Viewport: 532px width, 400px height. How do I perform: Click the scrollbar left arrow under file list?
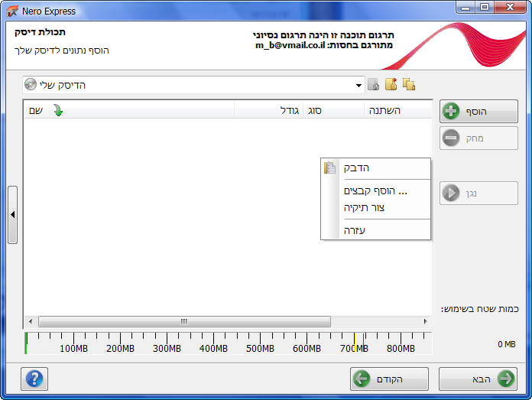(x=31, y=321)
